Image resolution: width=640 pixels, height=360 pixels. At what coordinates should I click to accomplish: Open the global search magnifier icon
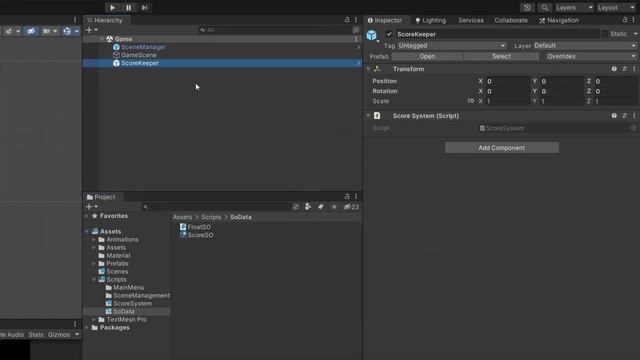tap(544, 7)
